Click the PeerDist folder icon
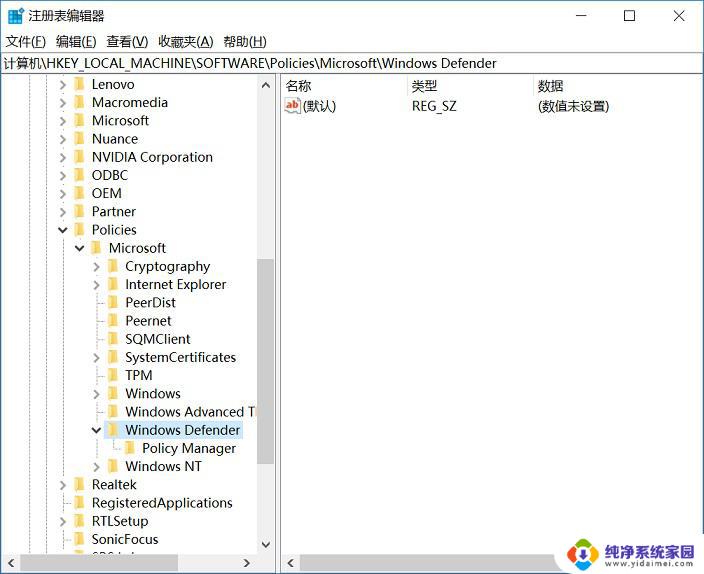This screenshot has width=704, height=574. click(x=113, y=303)
